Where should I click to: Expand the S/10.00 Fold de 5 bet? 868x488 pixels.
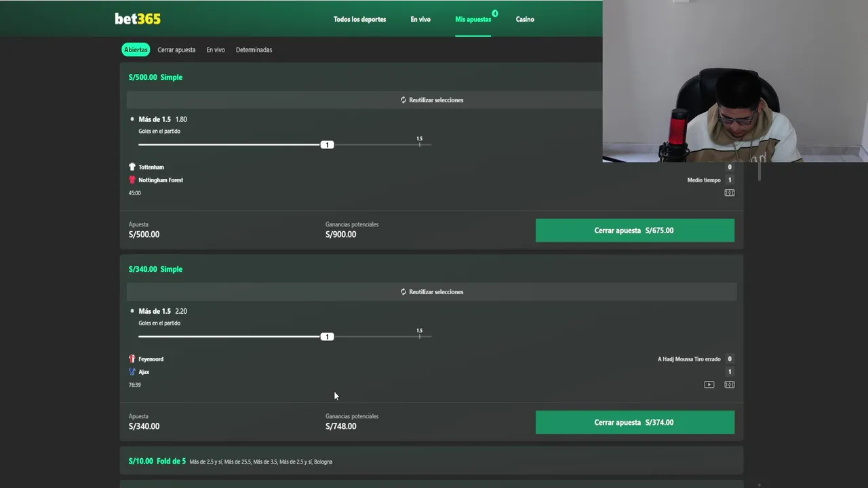pyautogui.click(x=431, y=461)
